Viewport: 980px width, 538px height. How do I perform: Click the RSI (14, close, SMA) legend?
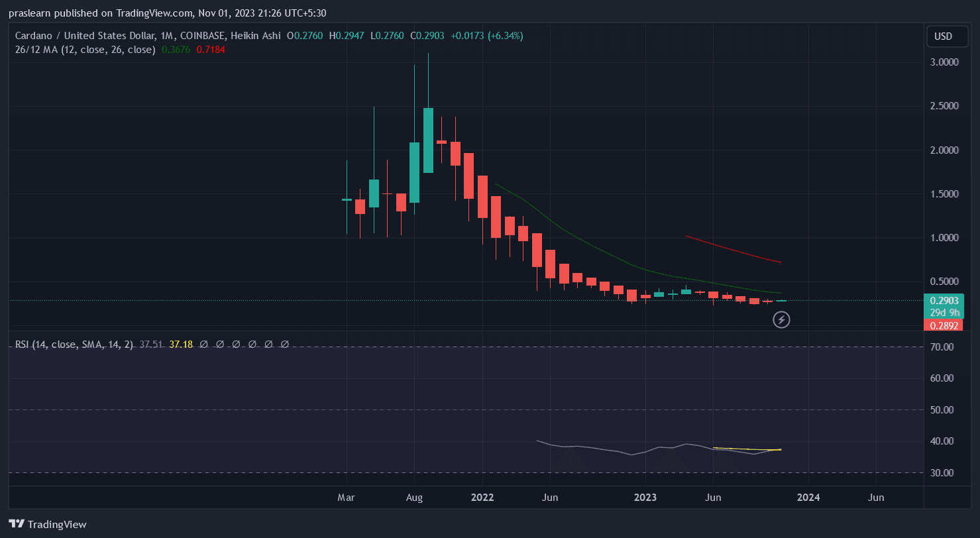74,345
